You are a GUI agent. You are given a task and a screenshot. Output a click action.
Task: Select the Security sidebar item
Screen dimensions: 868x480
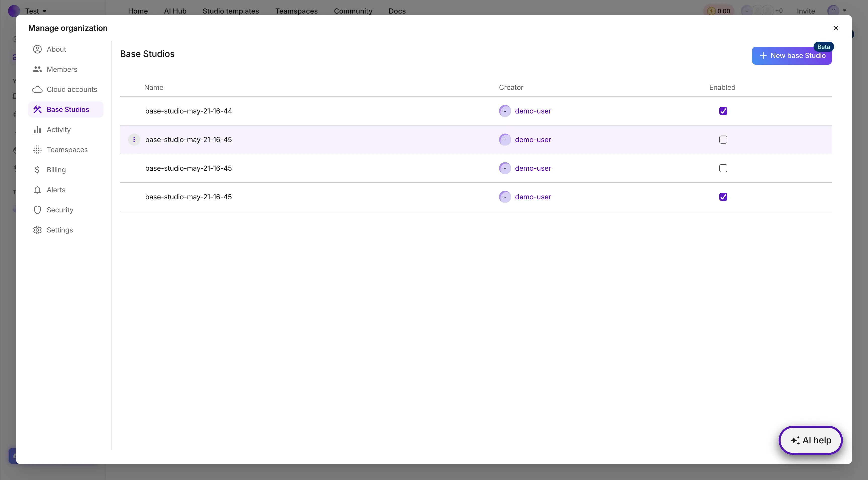tap(66, 210)
